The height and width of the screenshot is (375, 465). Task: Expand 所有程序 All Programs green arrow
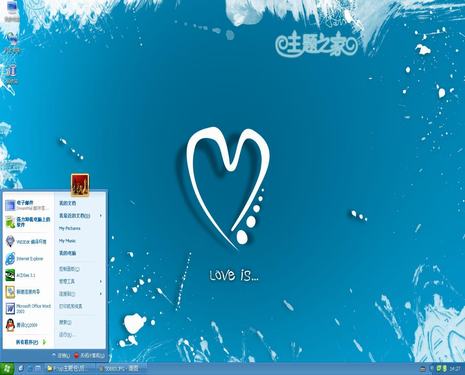coord(45,342)
